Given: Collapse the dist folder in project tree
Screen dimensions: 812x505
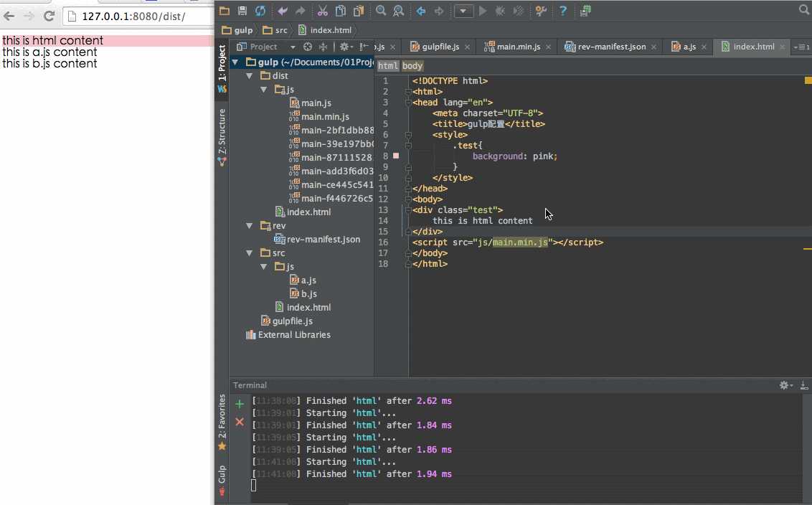Looking at the screenshot, I should 250,75.
